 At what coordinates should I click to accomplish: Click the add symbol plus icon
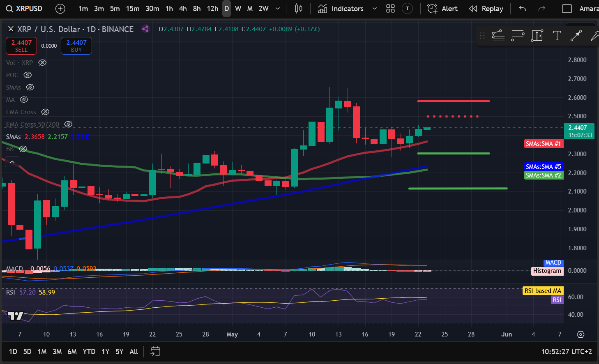(x=60, y=9)
